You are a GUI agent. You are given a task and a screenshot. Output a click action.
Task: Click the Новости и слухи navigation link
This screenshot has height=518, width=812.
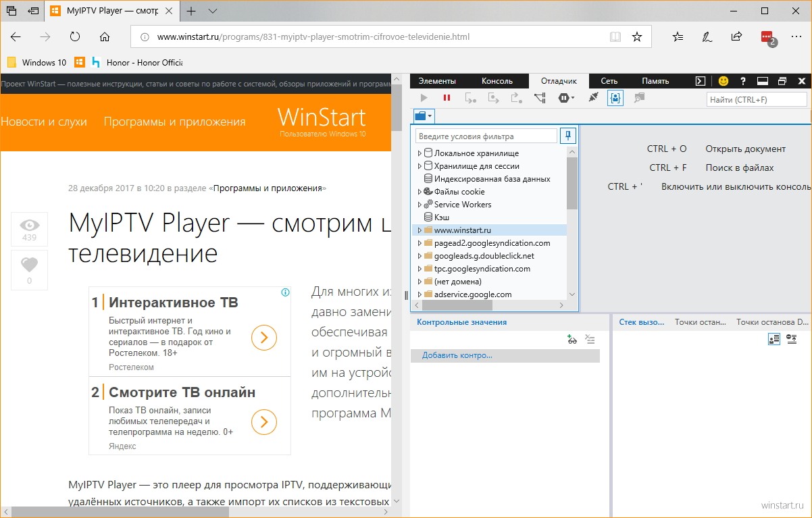(x=44, y=122)
